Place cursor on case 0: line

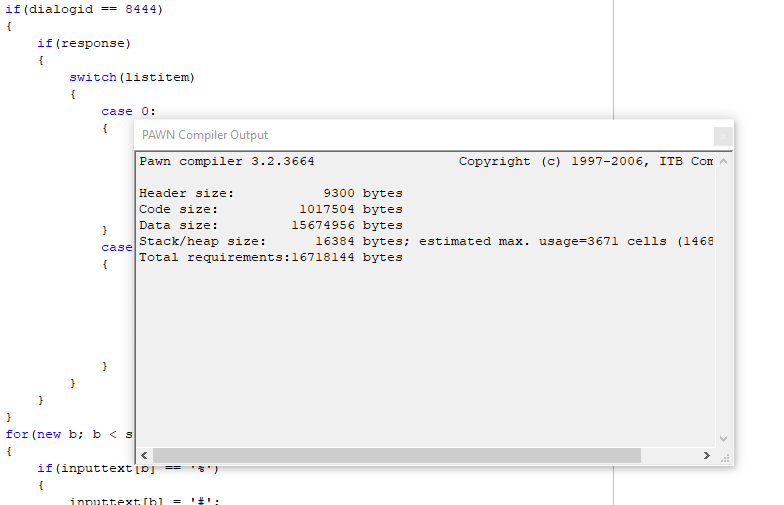click(128, 111)
